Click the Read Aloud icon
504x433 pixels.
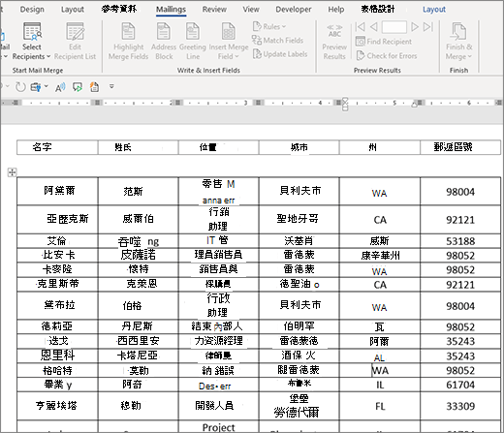60,87
